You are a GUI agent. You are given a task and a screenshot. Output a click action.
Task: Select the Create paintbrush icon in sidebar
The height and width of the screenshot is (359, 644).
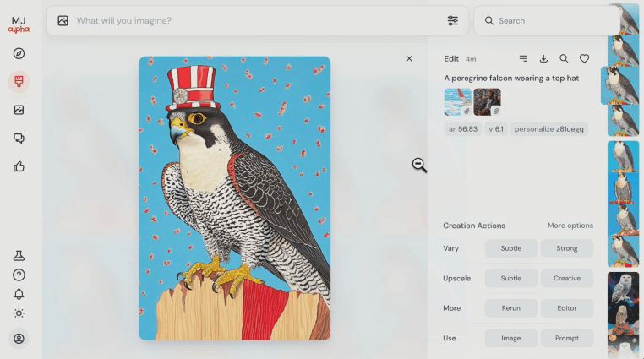coord(19,82)
